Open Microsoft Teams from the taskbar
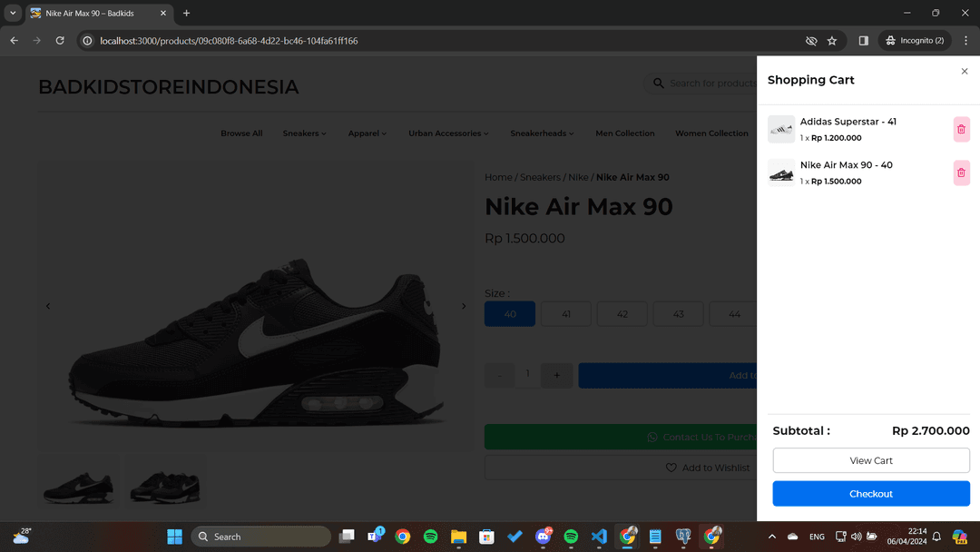The image size is (980, 552). (x=375, y=537)
